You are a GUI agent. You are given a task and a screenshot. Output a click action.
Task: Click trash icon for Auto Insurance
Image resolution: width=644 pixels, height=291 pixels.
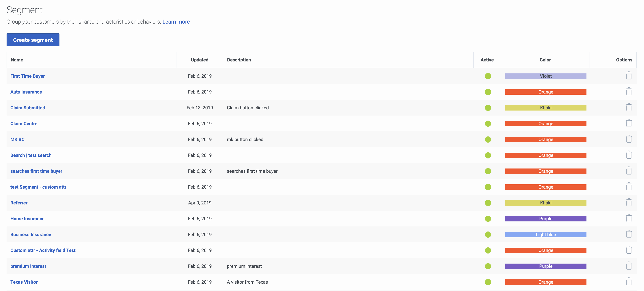pos(629,91)
